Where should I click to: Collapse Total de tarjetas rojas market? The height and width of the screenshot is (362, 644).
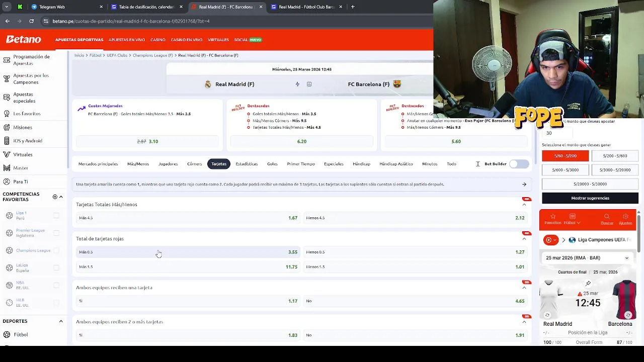tap(524, 239)
